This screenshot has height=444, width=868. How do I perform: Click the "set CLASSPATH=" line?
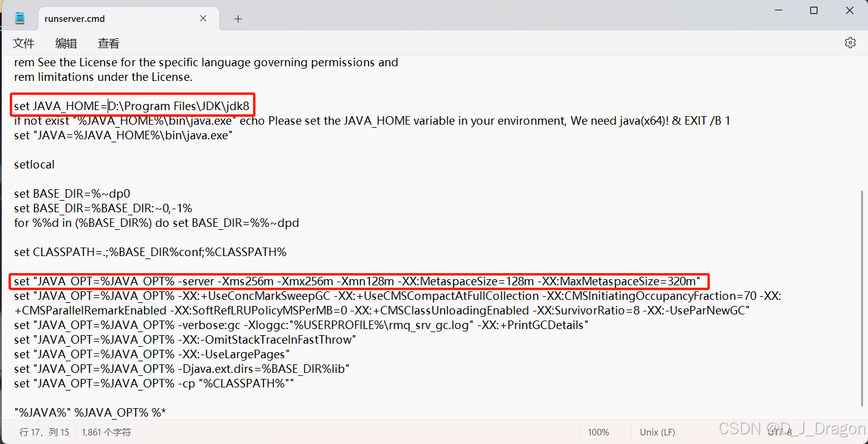tap(150, 252)
